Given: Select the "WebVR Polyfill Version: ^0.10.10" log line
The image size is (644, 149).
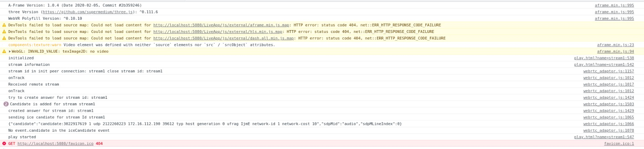Looking at the screenshot, I should tap(45, 18).
